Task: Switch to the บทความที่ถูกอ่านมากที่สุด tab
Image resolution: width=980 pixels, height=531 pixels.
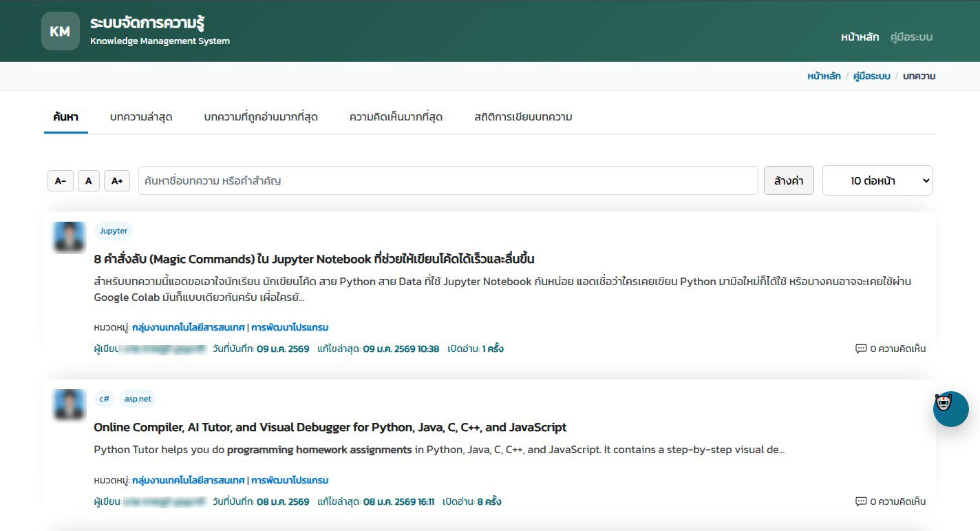Action: [x=261, y=117]
